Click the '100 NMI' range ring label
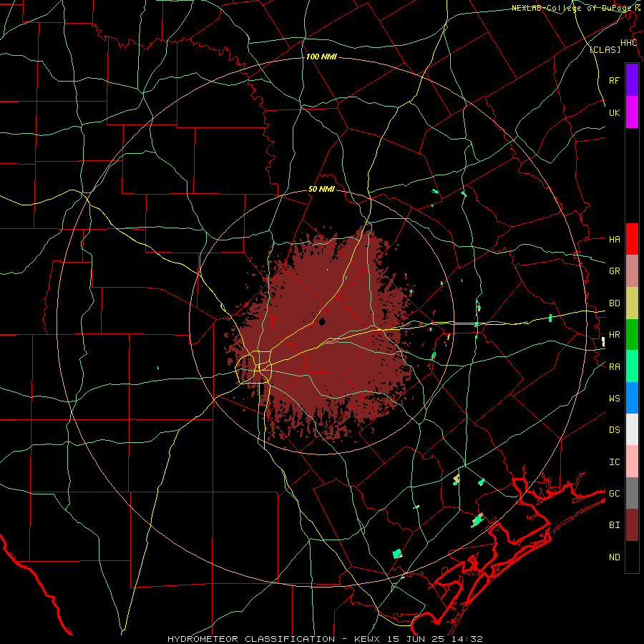The height and width of the screenshot is (644, 644). pyautogui.click(x=321, y=57)
